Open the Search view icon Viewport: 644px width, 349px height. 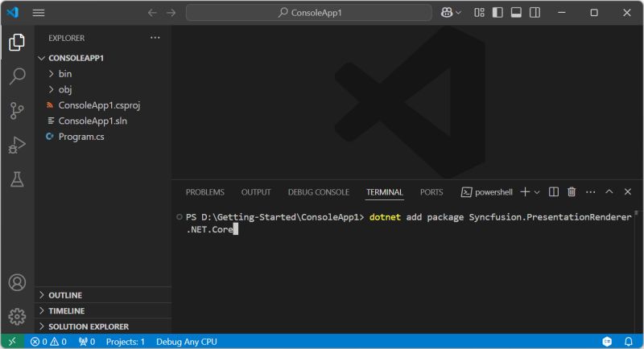17,76
